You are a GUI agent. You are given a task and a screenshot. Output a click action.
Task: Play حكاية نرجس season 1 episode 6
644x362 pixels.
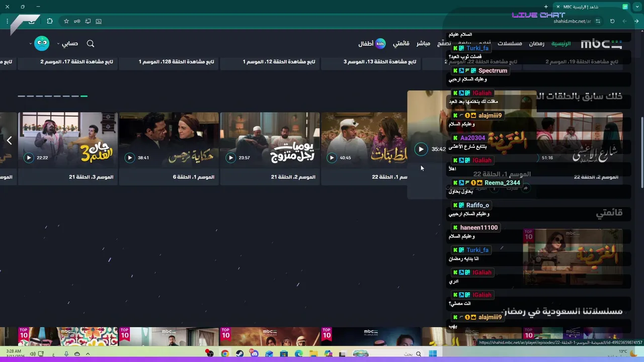[x=129, y=157]
